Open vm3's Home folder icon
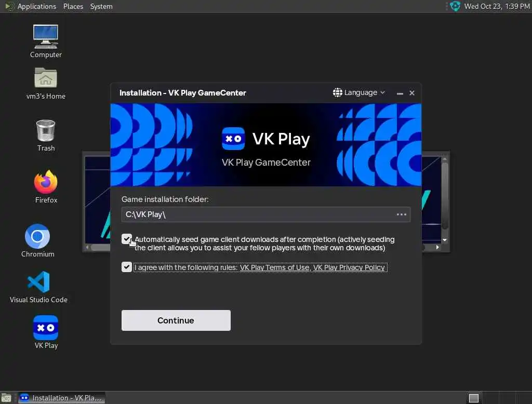 click(x=46, y=83)
